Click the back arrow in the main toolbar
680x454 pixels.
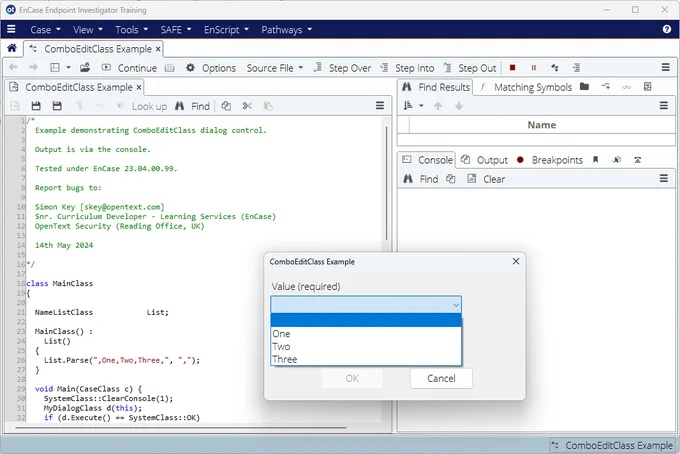click(13, 67)
